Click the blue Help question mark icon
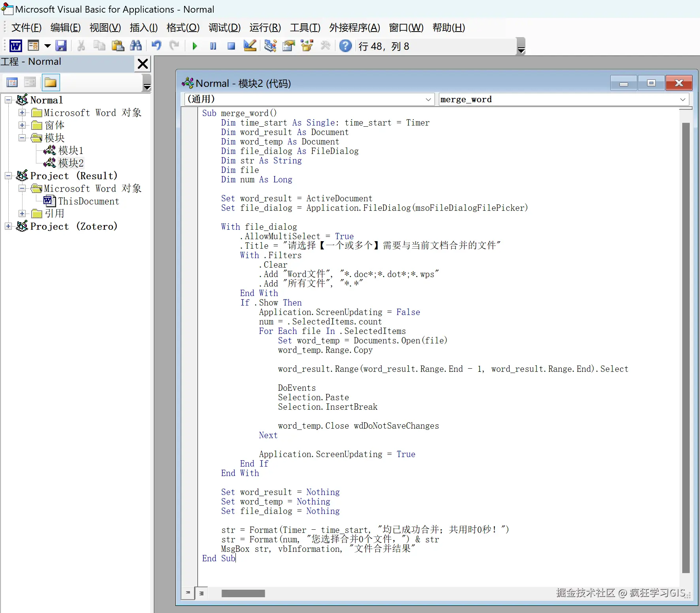The height and width of the screenshot is (613, 700). [345, 46]
